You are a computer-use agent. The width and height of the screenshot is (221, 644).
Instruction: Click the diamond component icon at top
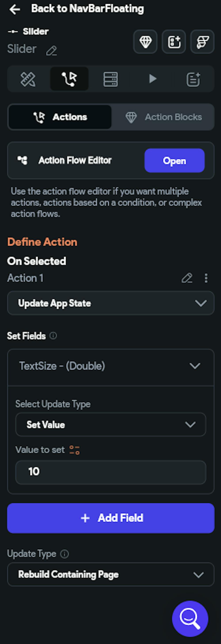point(145,42)
